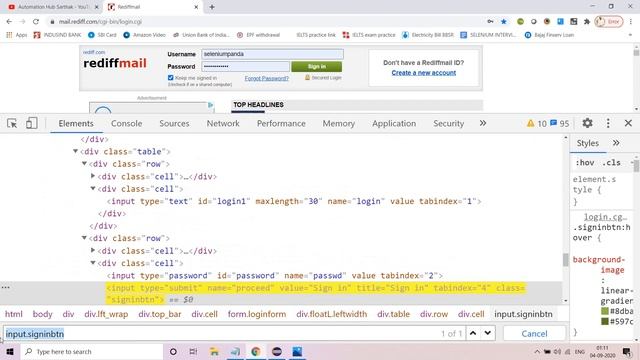The width and height of the screenshot is (640, 360).
Task: Select the Elements tab
Action: [76, 123]
